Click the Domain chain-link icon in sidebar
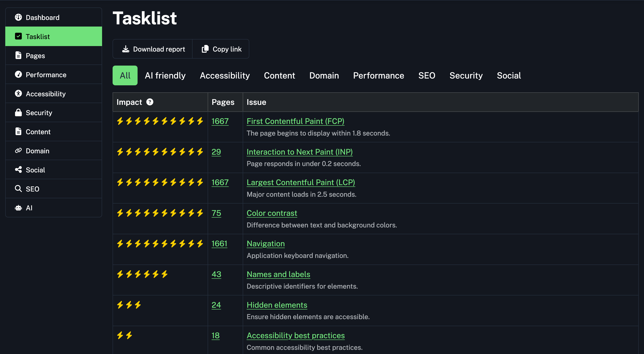 (x=18, y=150)
